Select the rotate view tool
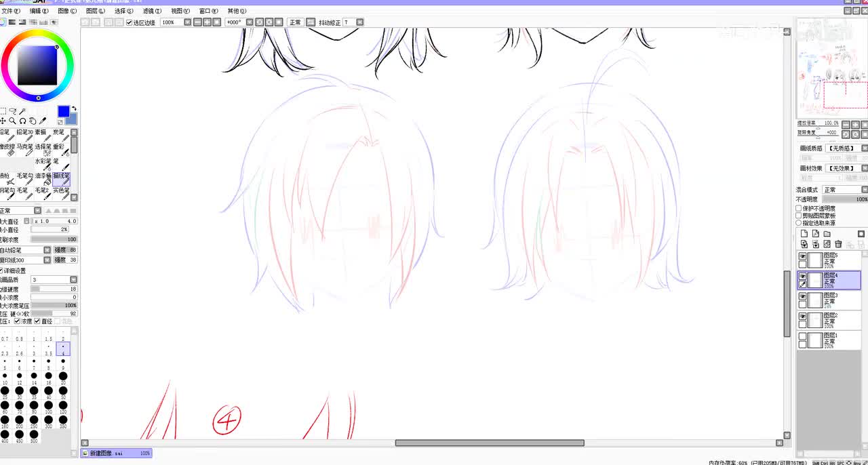The height and width of the screenshot is (465, 868). pyautogui.click(x=22, y=121)
